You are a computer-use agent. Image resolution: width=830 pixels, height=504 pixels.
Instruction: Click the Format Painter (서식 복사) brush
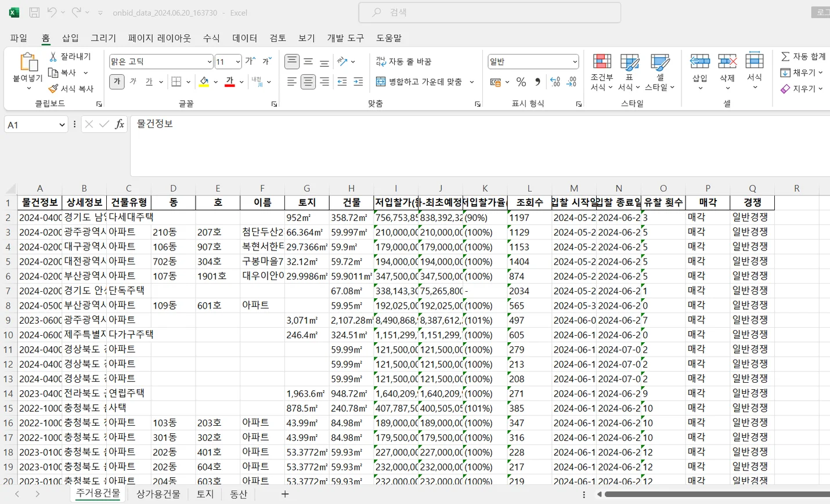pyautogui.click(x=53, y=88)
